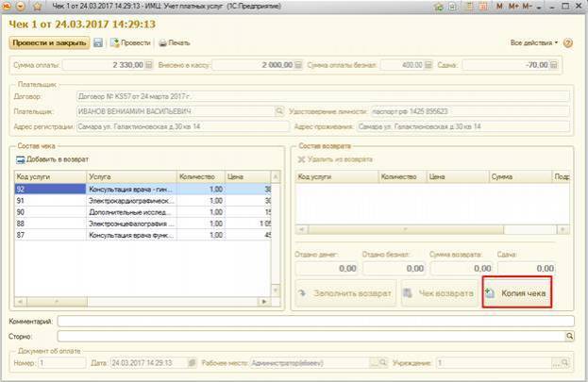The height and width of the screenshot is (382, 588).
Task: Click the Добавить в возврат icon
Action: click(21, 158)
